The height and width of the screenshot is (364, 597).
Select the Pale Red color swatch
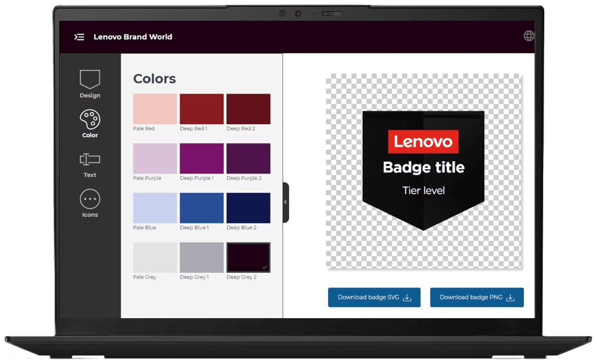click(x=154, y=108)
